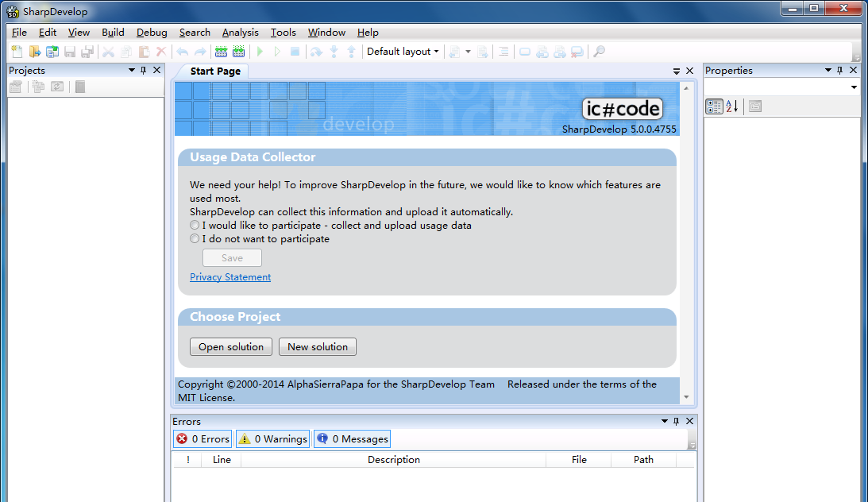Open an existing file via folder toolbar icon
The height and width of the screenshot is (502, 868).
tap(34, 51)
